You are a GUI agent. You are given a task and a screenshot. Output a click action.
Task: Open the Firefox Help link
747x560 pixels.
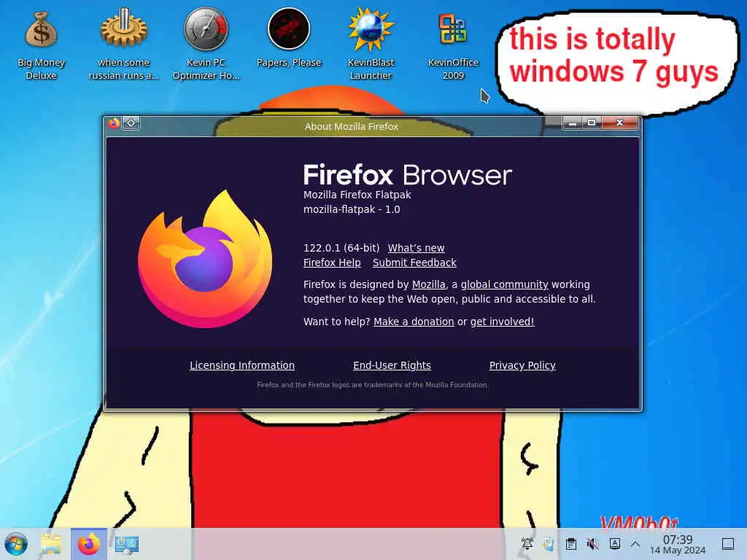coord(332,262)
